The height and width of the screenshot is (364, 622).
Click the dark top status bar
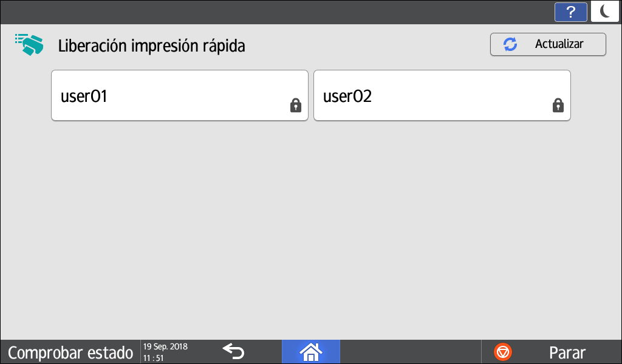click(x=273, y=12)
